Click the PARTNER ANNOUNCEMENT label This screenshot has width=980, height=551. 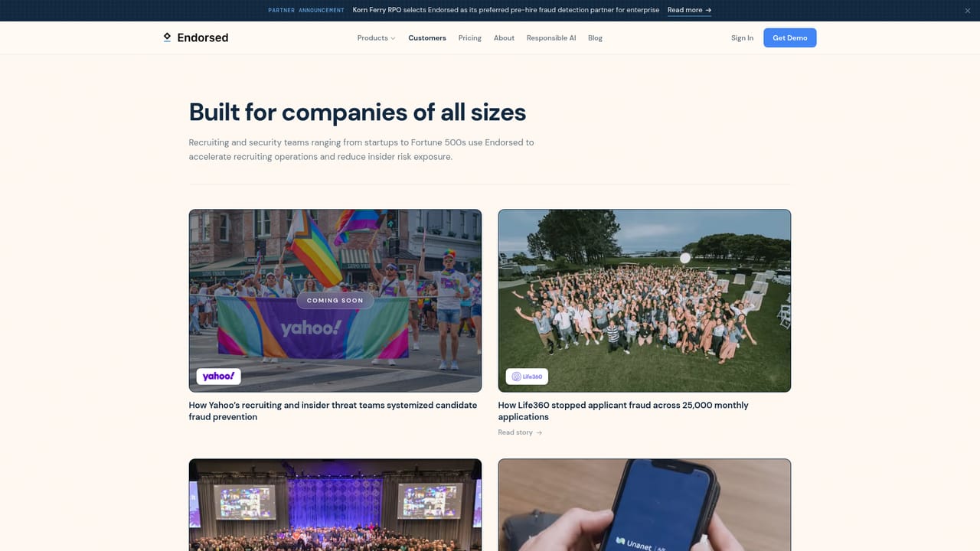click(x=306, y=10)
